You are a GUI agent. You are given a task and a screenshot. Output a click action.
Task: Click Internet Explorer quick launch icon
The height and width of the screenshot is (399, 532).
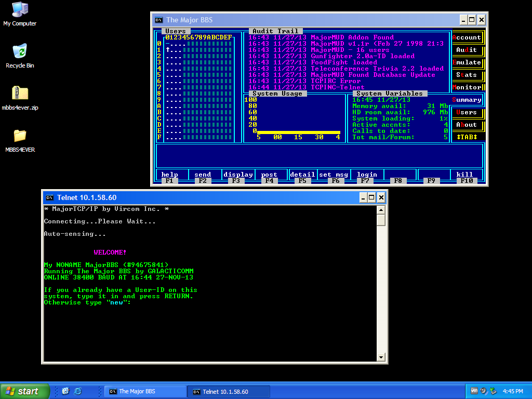78,391
